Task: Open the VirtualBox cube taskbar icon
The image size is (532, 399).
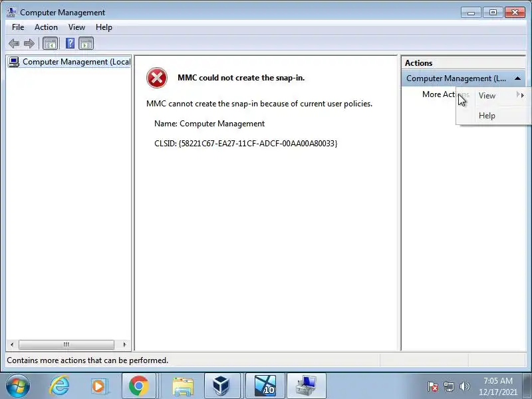Action: click(x=221, y=386)
